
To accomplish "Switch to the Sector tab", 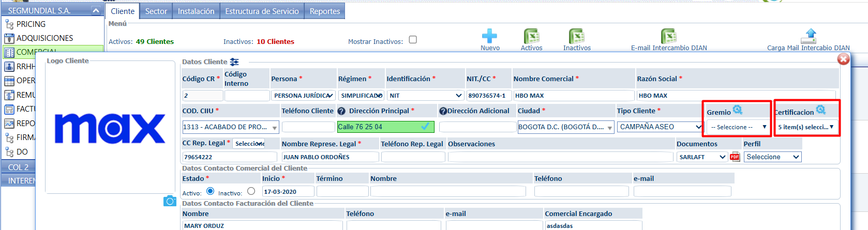I will (156, 11).
